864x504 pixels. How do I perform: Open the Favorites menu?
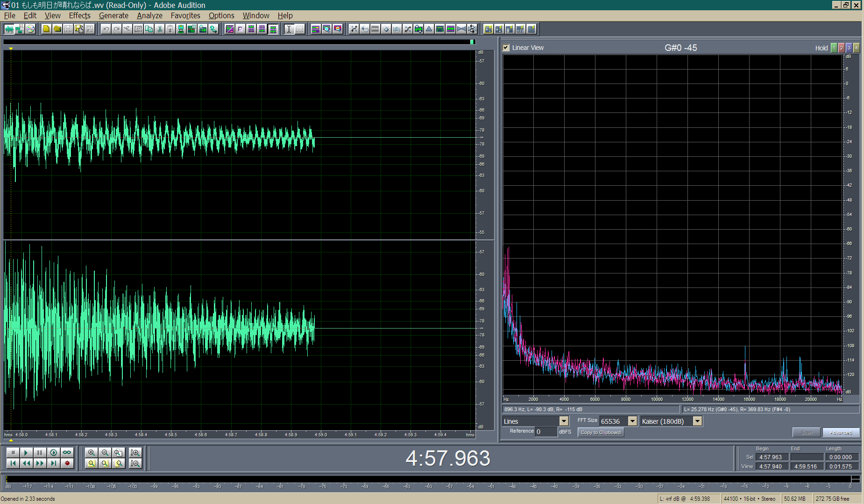185,15
